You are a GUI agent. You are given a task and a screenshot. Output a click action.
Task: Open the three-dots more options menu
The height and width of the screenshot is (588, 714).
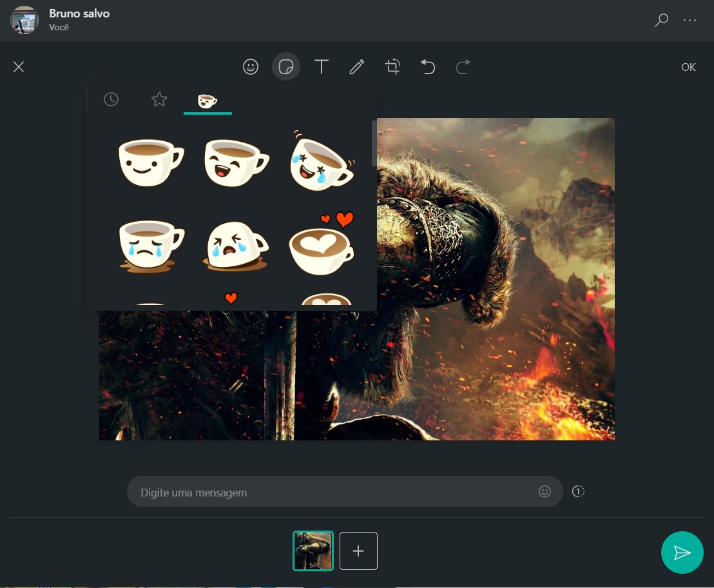[690, 20]
